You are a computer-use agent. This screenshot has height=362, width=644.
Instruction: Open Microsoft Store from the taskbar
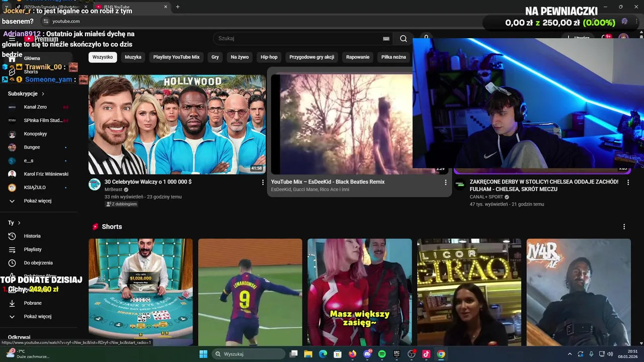[x=338, y=354]
